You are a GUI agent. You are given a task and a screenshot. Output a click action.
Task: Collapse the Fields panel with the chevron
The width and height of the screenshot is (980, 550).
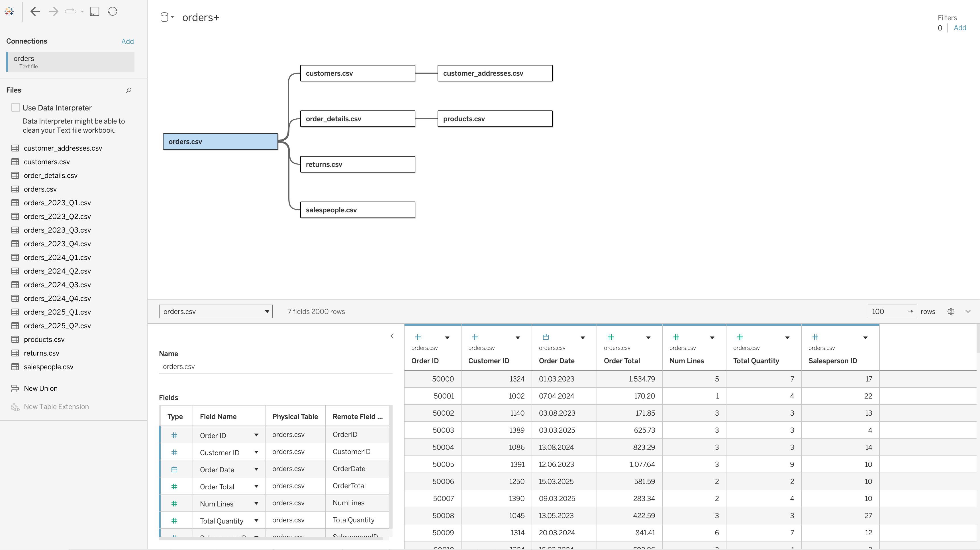click(x=392, y=336)
